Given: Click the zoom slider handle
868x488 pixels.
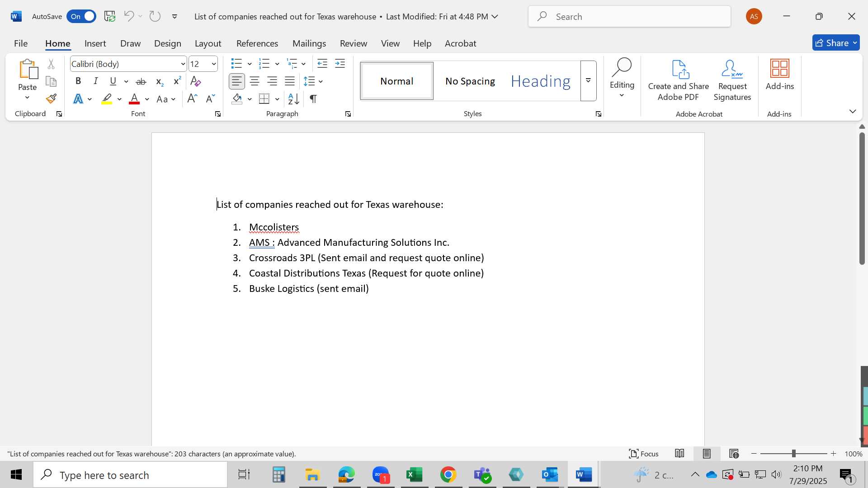Looking at the screenshot, I should coord(793,454).
